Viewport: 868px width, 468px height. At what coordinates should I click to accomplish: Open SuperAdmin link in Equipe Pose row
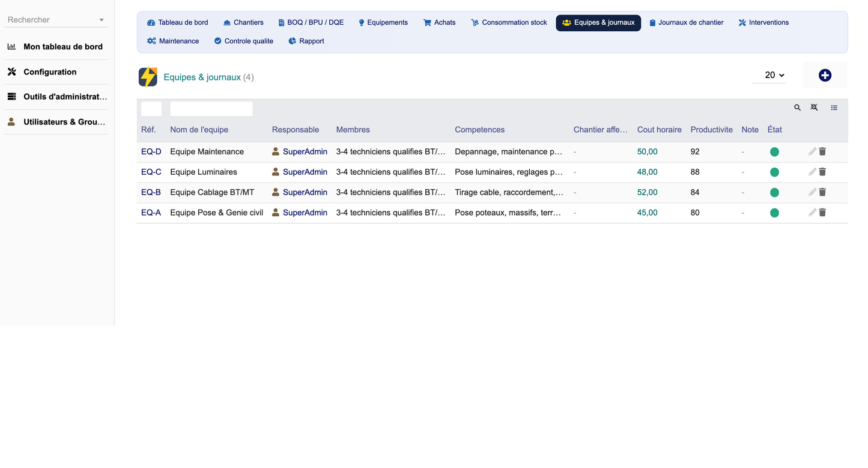pyautogui.click(x=305, y=213)
